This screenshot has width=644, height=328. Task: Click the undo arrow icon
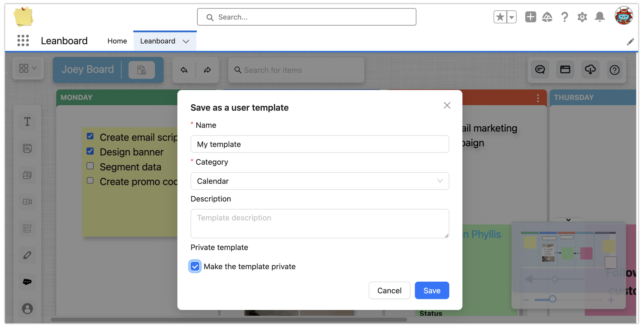pos(184,70)
